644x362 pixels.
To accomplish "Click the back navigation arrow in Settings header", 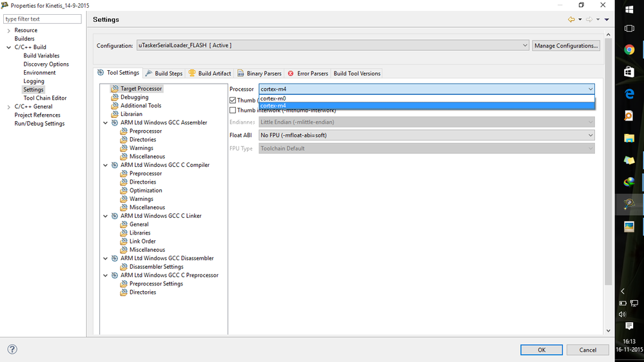I will (x=571, y=19).
